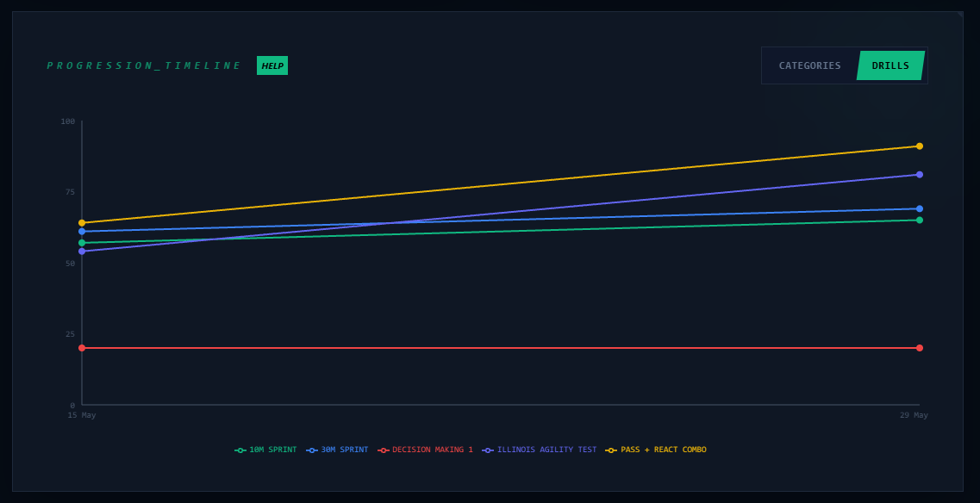The image size is (980, 503).
Task: Toggle the PASS + REACT COMBO legend entry
Action: [x=656, y=450]
